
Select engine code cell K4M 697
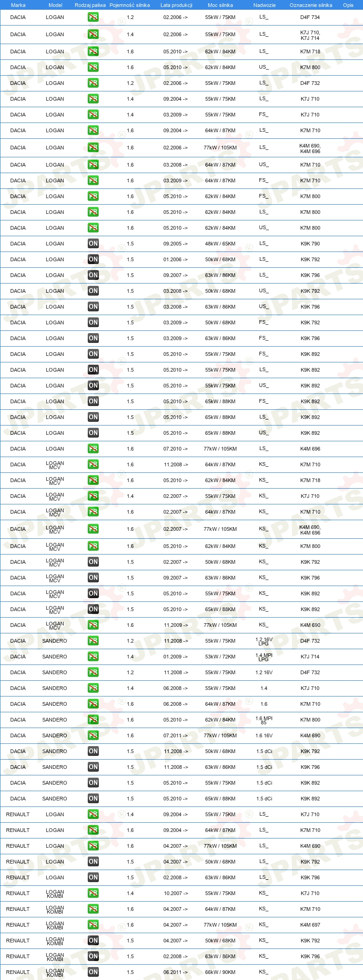pos(310,925)
